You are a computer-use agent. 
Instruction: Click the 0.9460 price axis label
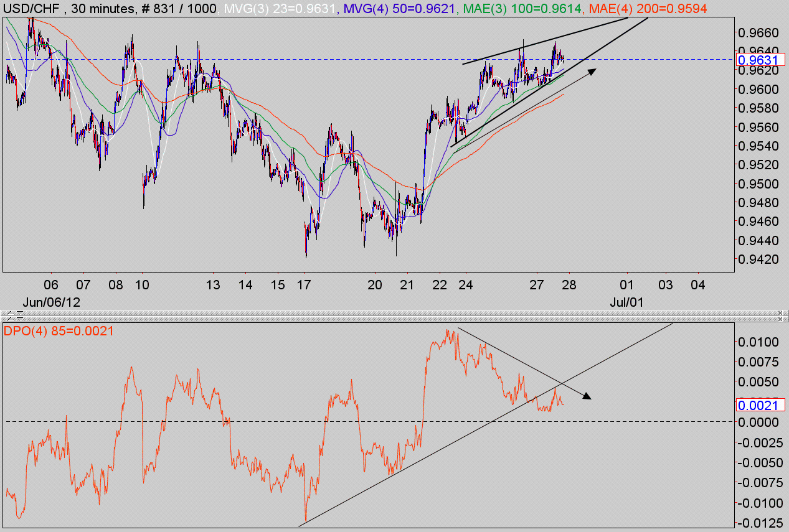click(x=758, y=222)
